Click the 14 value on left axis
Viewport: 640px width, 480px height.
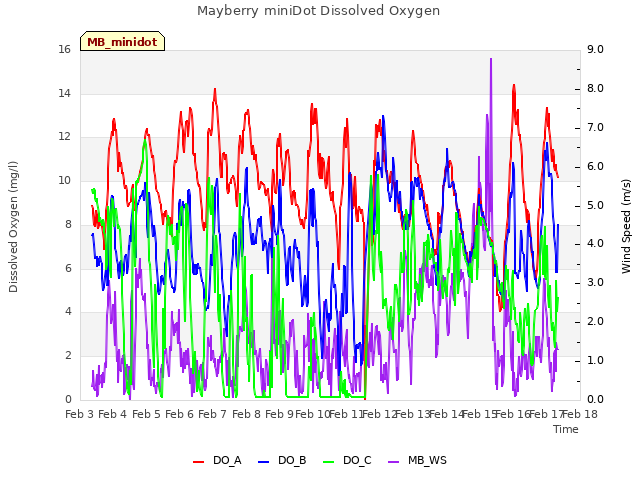pos(64,93)
